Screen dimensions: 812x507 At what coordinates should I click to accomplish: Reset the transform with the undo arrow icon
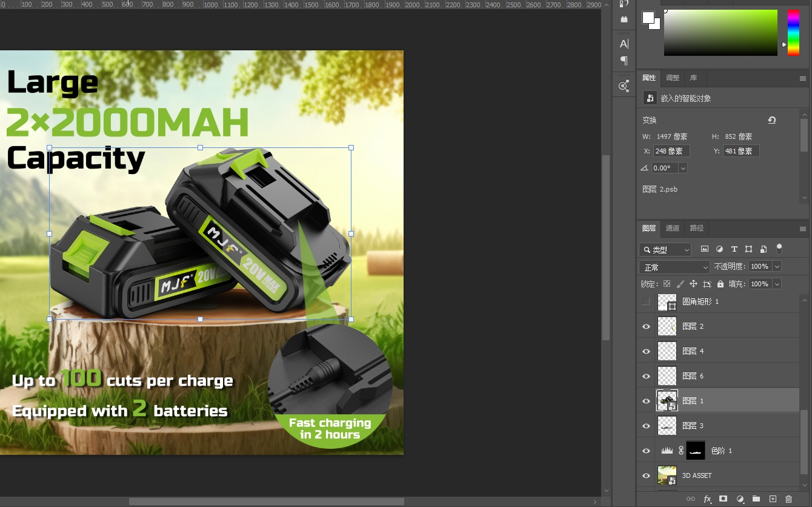[x=772, y=120]
